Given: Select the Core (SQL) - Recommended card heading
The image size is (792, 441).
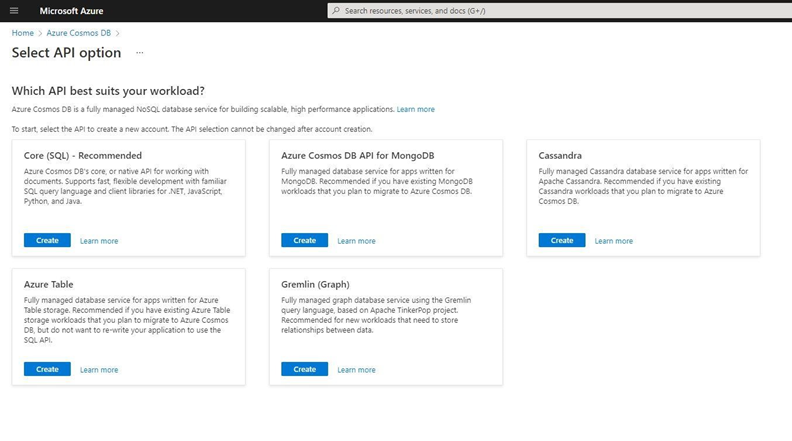Looking at the screenshot, I should (x=83, y=156).
